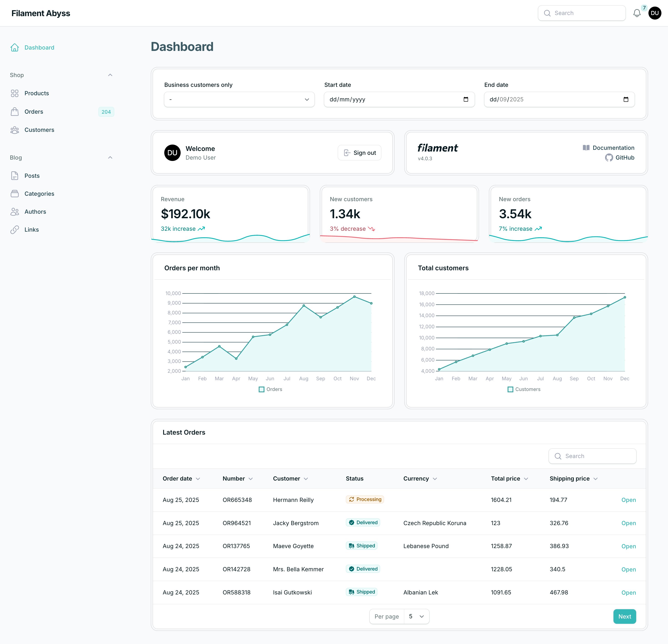Click the Orders shopping bag icon

(15, 111)
